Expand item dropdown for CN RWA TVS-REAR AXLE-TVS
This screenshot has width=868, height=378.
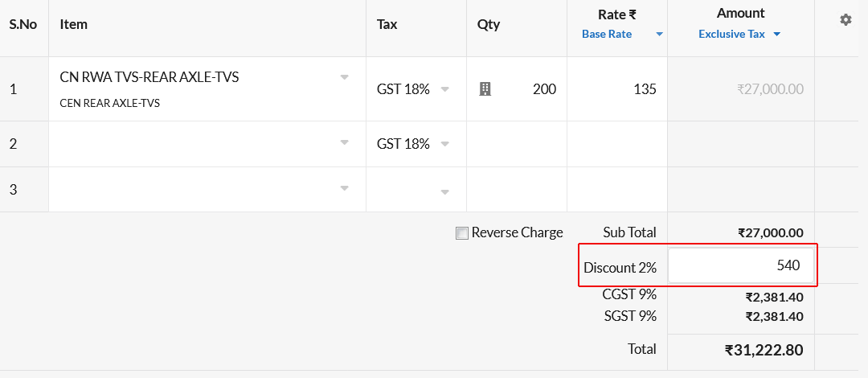(x=344, y=77)
